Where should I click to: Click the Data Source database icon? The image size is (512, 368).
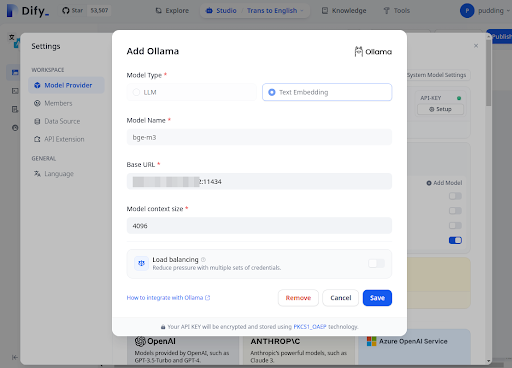click(x=37, y=121)
